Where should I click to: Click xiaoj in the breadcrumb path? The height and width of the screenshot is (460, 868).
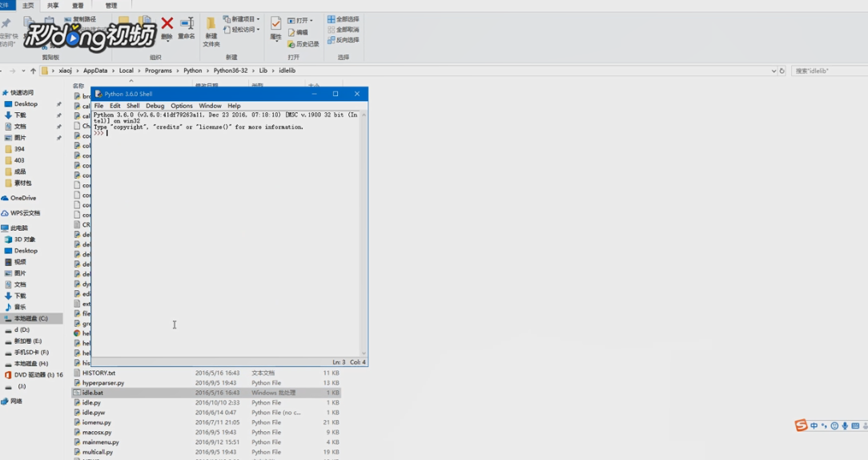pos(66,71)
